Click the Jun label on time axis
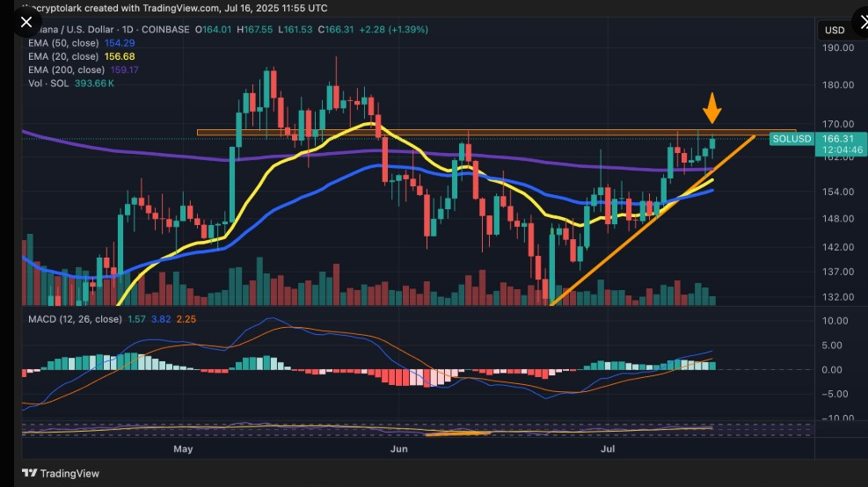Screen dimensions: 868x487 point(399,449)
